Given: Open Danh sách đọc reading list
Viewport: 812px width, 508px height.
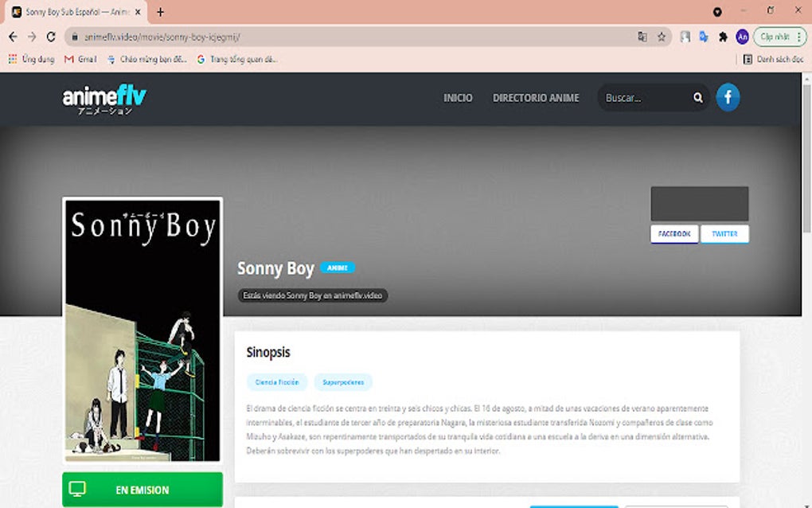Looking at the screenshot, I should point(773,60).
